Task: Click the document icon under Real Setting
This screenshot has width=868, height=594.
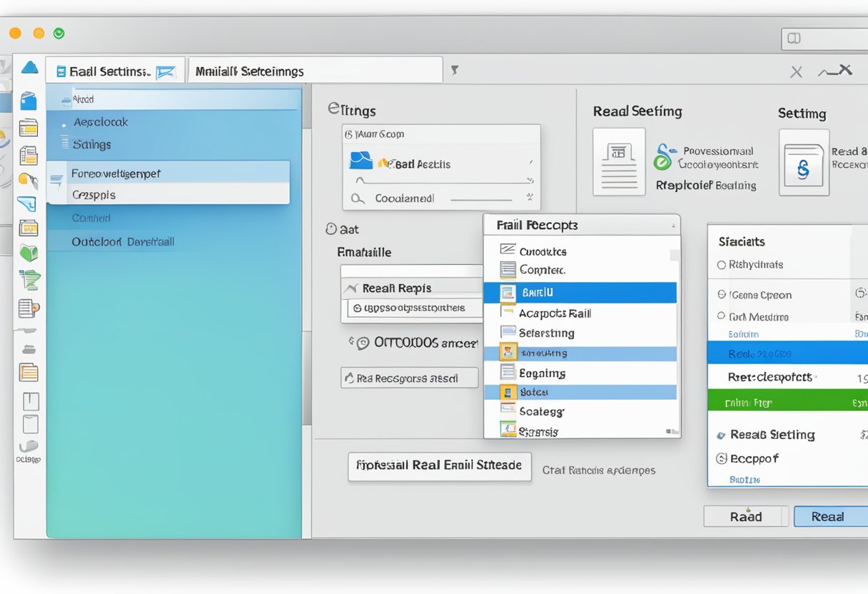Action: click(618, 162)
